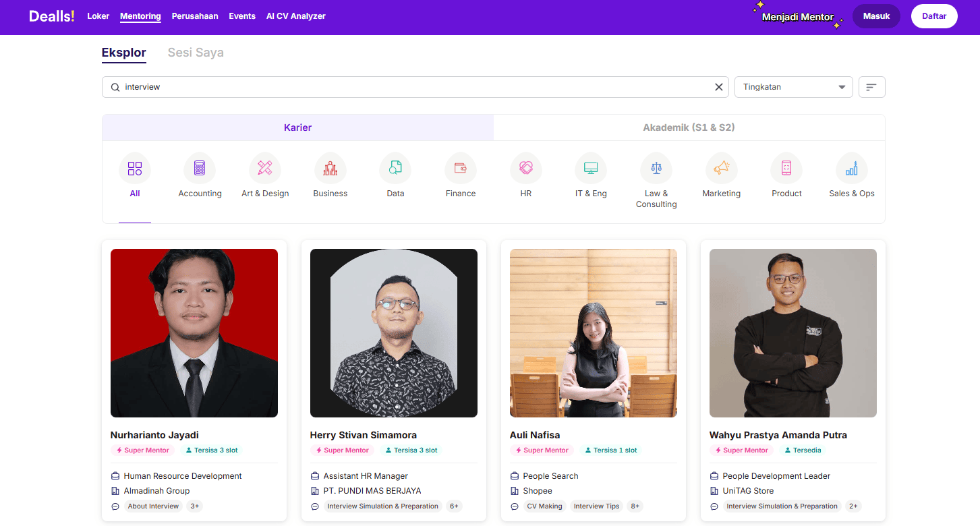Open the Mentoring menu item

[x=140, y=16]
